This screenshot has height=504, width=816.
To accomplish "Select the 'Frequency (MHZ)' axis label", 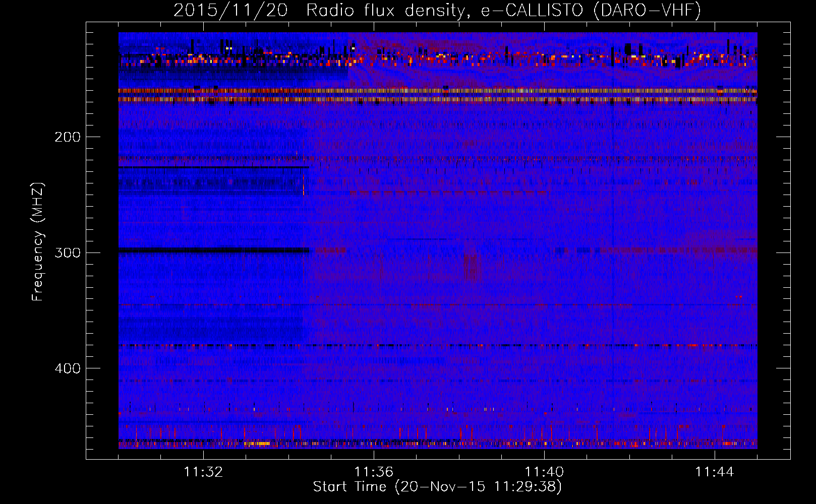I will point(38,241).
